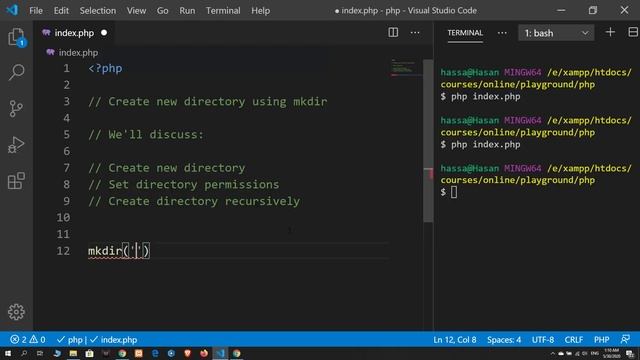Click the '<?php' opening tag line
The width and height of the screenshot is (640, 360).
[x=105, y=68]
